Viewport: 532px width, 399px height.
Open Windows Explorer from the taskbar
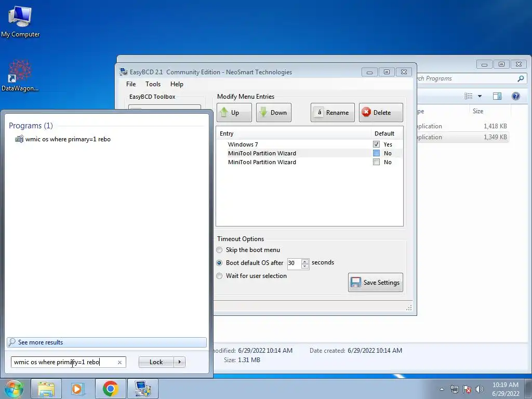tap(46, 389)
